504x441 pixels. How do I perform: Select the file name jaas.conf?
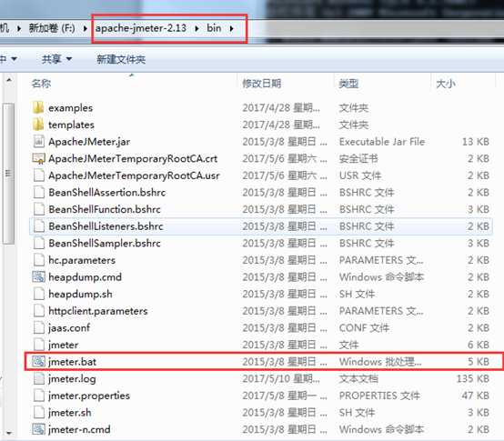coord(69,328)
